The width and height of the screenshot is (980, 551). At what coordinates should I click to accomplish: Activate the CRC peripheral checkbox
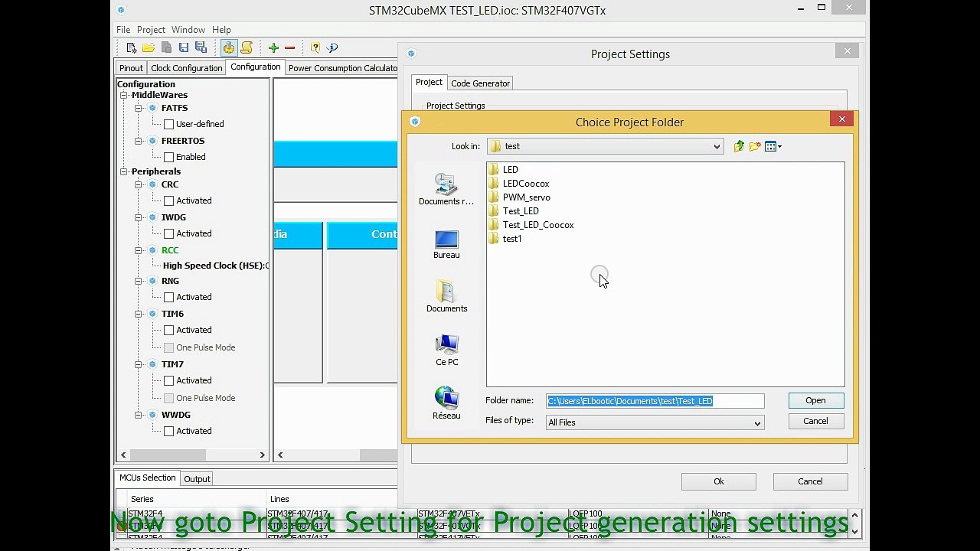[x=169, y=201]
